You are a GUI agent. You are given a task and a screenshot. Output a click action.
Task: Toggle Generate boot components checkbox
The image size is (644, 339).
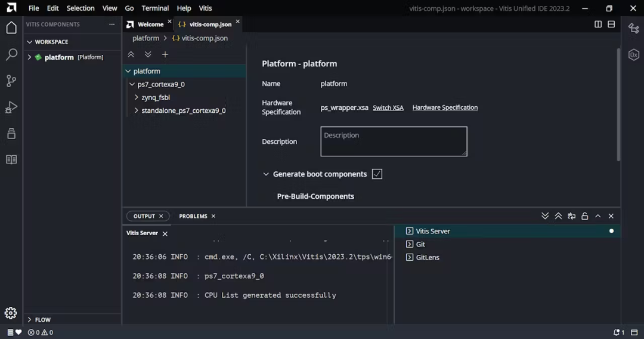[x=377, y=174]
